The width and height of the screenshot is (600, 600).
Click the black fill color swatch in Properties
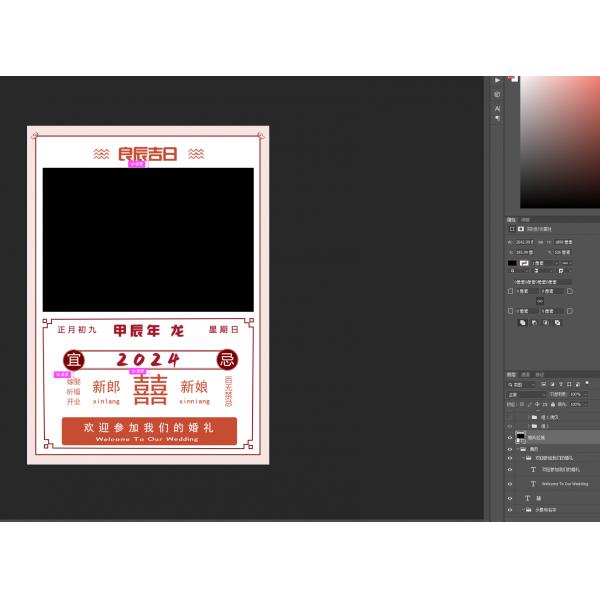[x=512, y=263]
